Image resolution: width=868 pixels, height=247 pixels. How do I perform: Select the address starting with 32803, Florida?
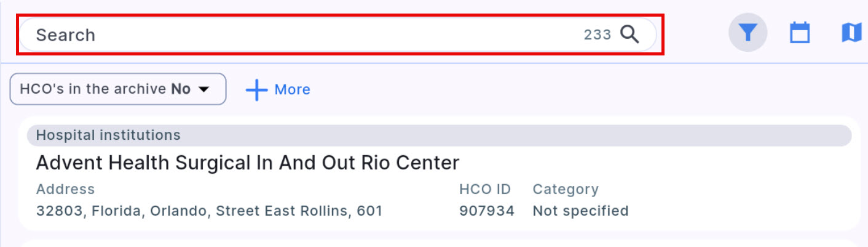[x=209, y=211]
